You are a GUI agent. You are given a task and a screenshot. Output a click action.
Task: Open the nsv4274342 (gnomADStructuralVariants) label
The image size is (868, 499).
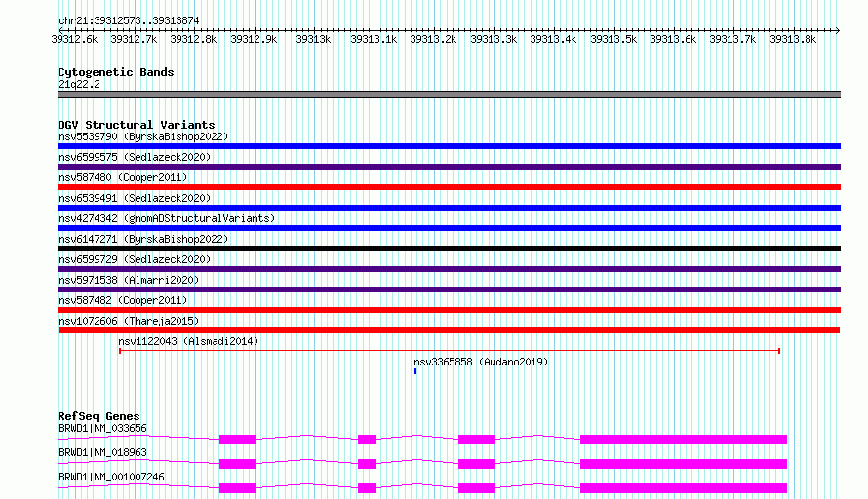pos(167,218)
